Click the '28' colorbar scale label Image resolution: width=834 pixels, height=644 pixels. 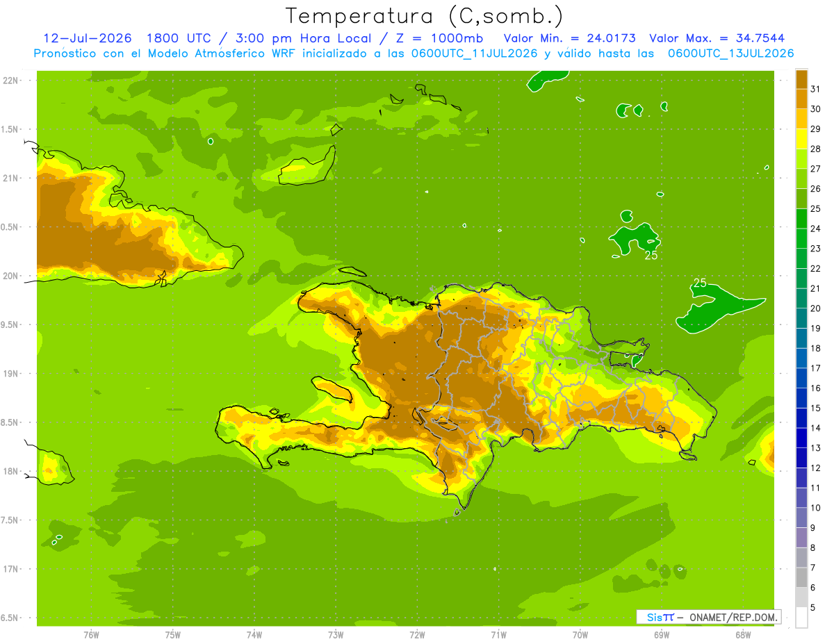tap(815, 149)
